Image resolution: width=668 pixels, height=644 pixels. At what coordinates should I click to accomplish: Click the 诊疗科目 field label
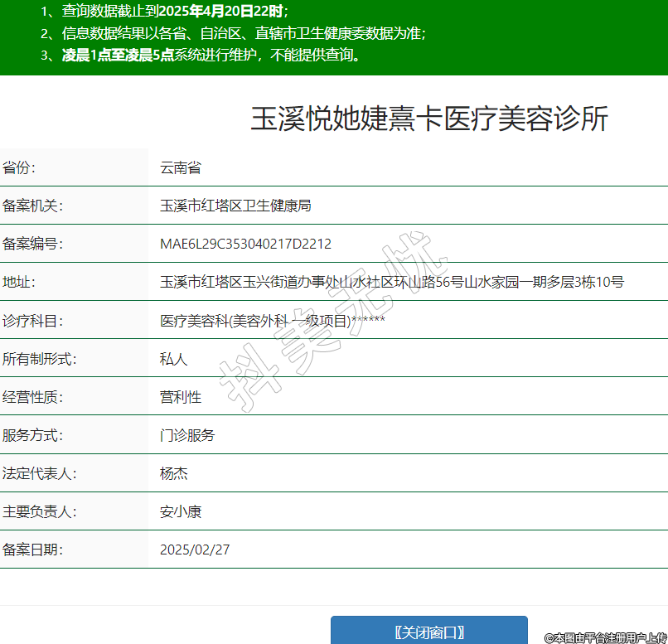click(x=32, y=320)
